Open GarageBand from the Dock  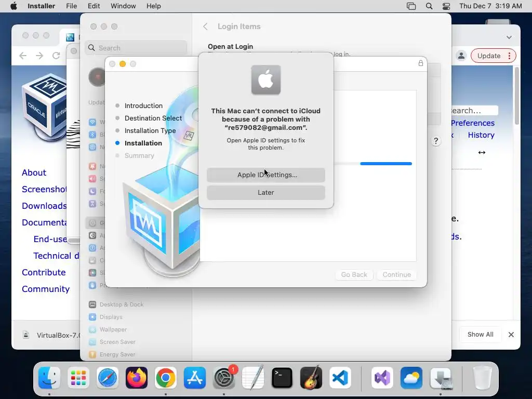pyautogui.click(x=311, y=378)
